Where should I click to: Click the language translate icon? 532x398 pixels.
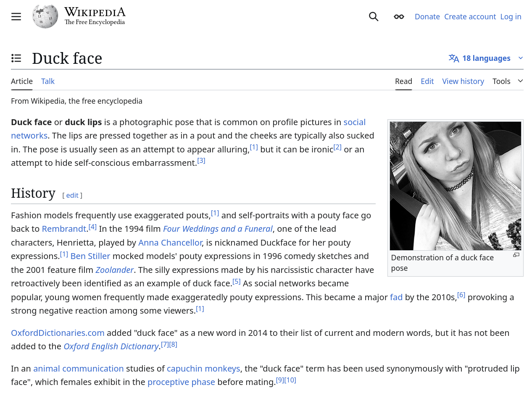[454, 58]
